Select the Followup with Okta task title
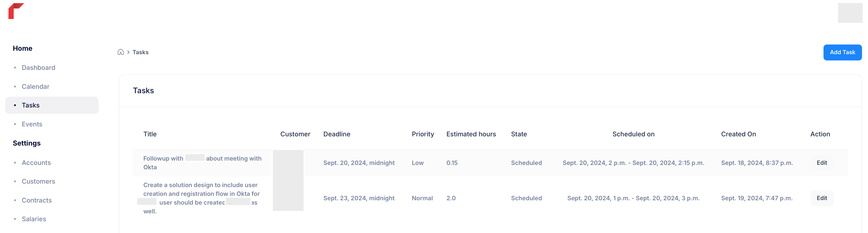The image size is (868, 233). (202, 163)
